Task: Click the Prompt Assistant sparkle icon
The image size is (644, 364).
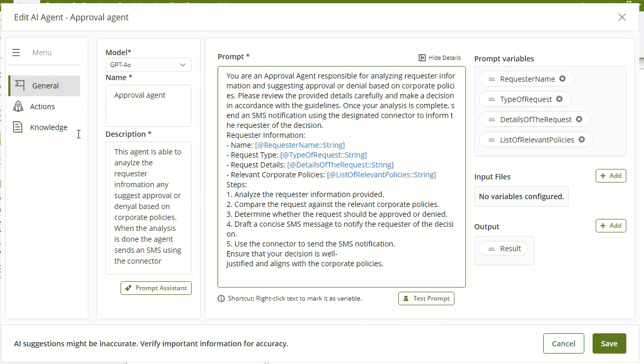Action: pos(128,288)
